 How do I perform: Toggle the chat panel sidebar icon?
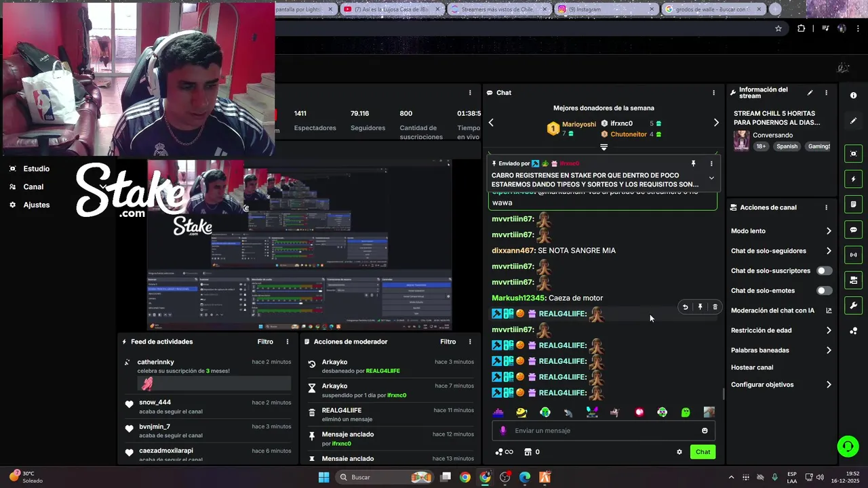(853, 230)
